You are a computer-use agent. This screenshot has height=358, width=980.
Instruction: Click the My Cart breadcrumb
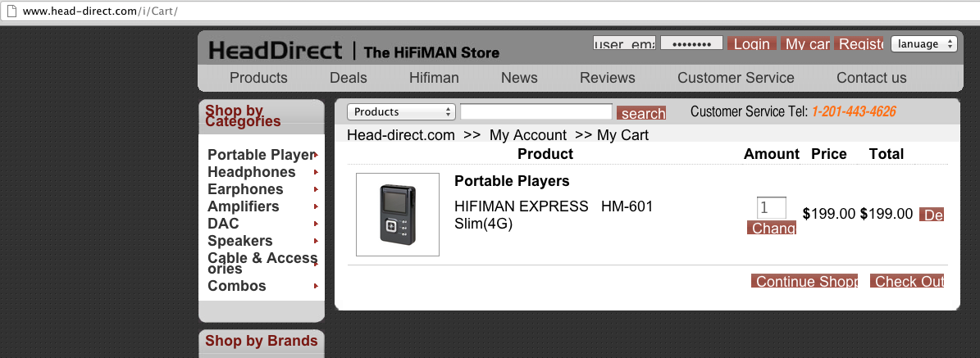tap(622, 135)
